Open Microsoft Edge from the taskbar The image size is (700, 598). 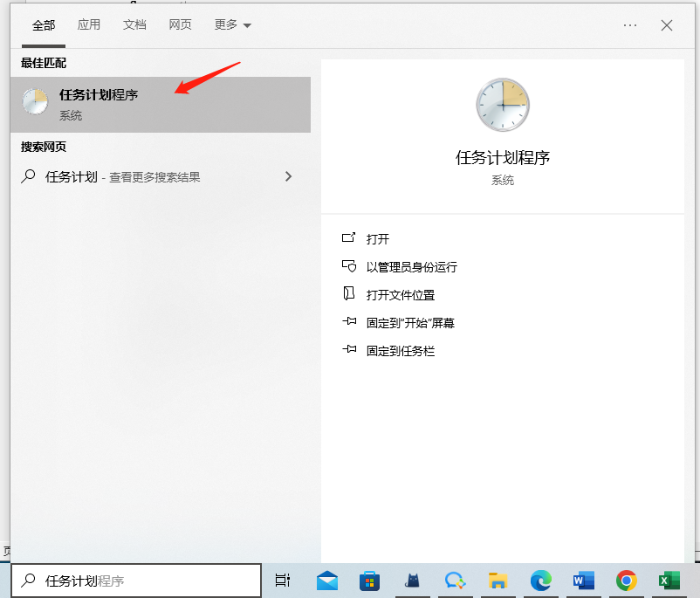pos(541,580)
